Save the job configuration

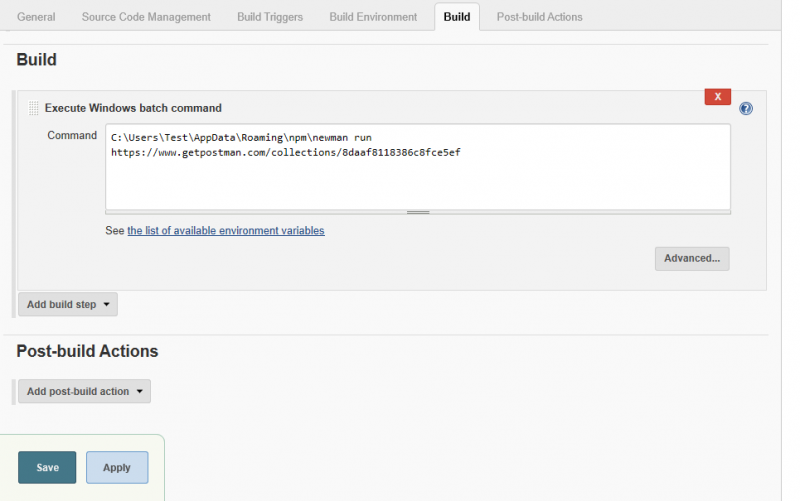click(x=47, y=467)
